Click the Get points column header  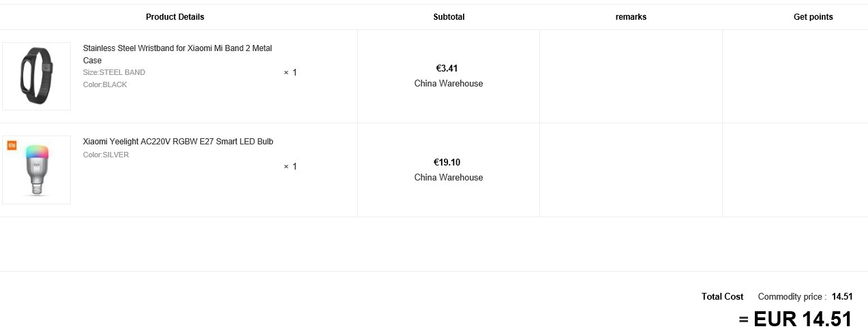click(x=813, y=17)
